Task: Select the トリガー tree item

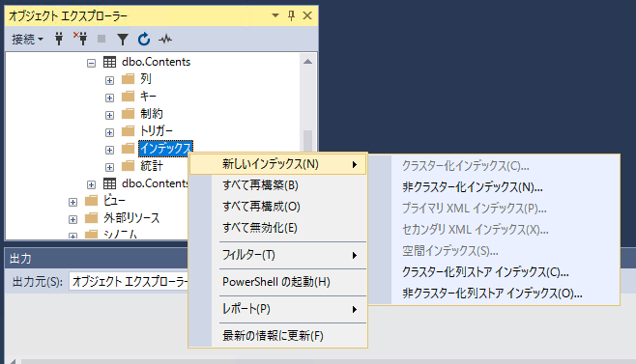Action: pos(157,130)
